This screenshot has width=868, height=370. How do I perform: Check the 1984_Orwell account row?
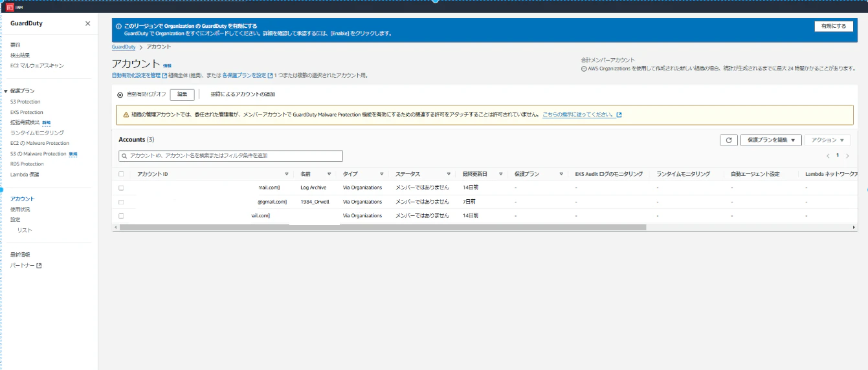point(121,202)
